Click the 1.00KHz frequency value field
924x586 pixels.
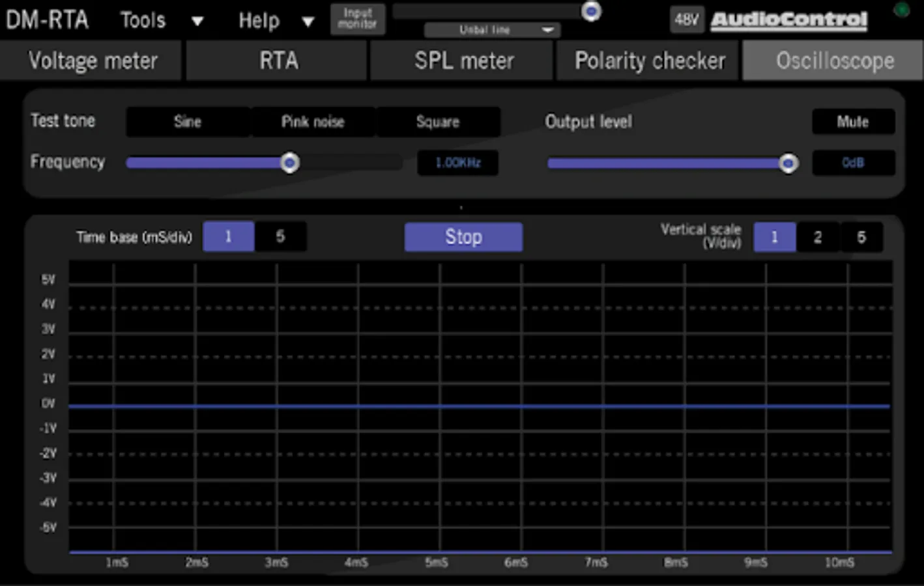[x=458, y=163]
